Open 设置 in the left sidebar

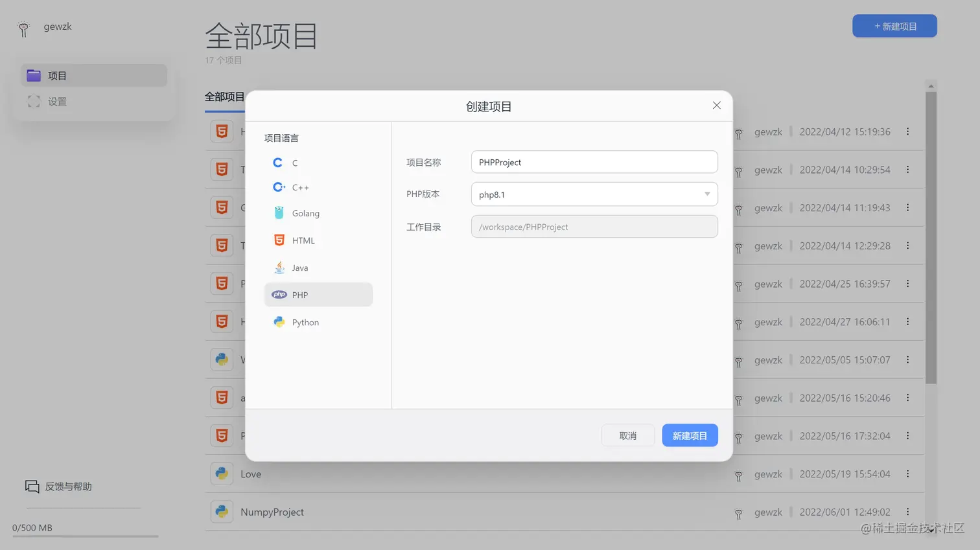click(94, 102)
